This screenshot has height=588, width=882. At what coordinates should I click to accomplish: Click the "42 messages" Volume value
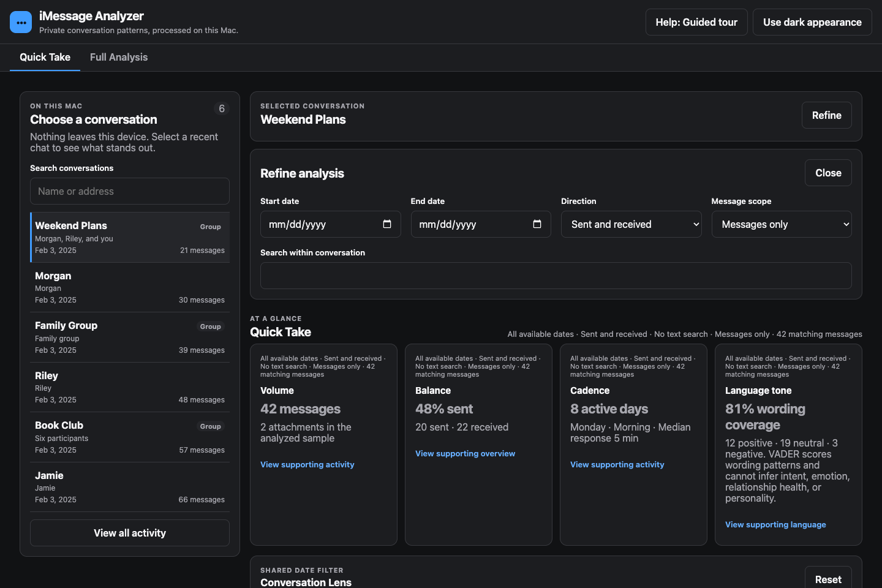tap(300, 409)
